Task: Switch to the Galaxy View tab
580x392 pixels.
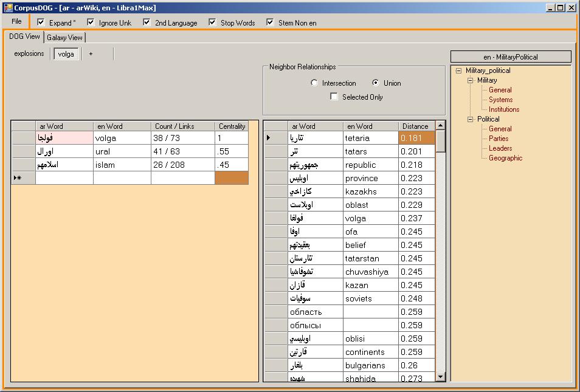Action: click(x=64, y=38)
